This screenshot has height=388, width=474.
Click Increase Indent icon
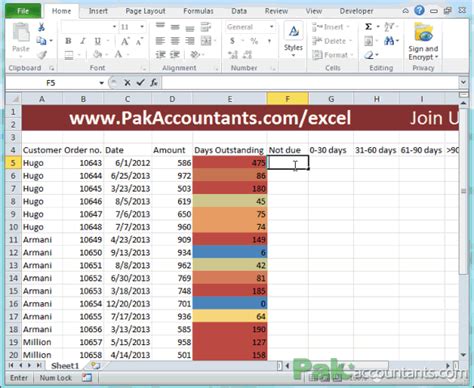tap(175, 54)
